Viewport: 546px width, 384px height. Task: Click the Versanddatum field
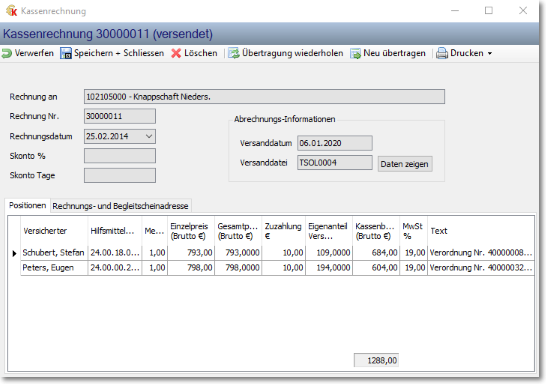(x=335, y=143)
